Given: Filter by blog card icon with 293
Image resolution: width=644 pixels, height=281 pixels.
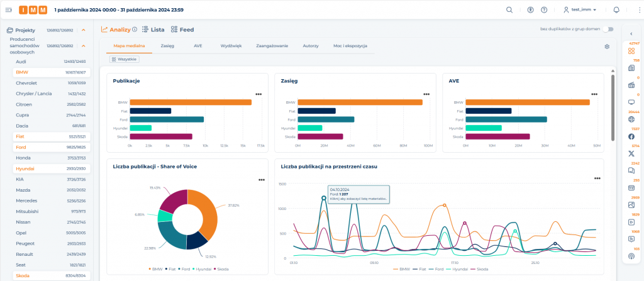Looking at the screenshot, I should pyautogui.click(x=631, y=188).
